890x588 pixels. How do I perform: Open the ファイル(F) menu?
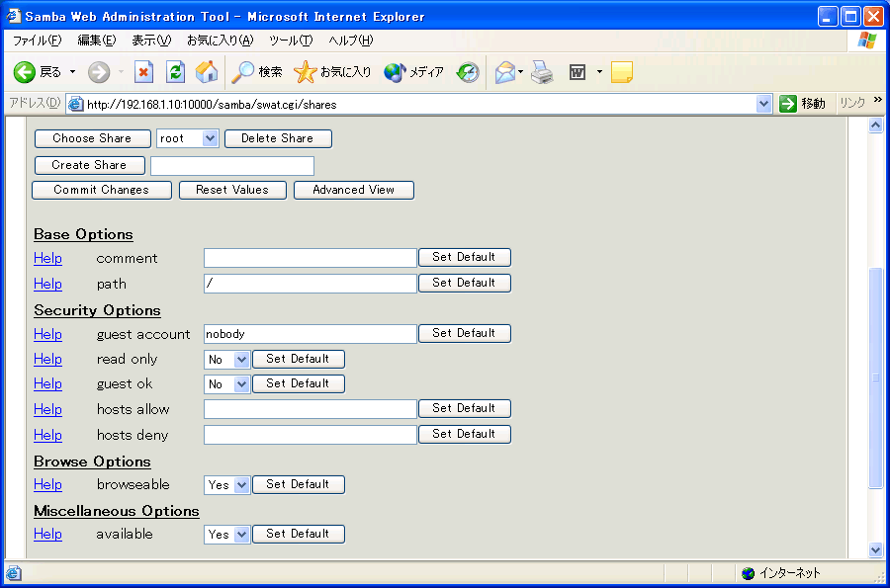point(37,41)
